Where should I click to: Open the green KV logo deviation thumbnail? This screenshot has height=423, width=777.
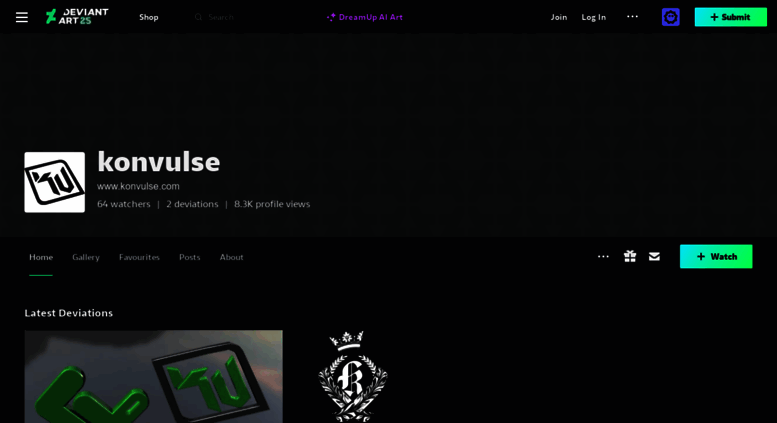[154, 376]
